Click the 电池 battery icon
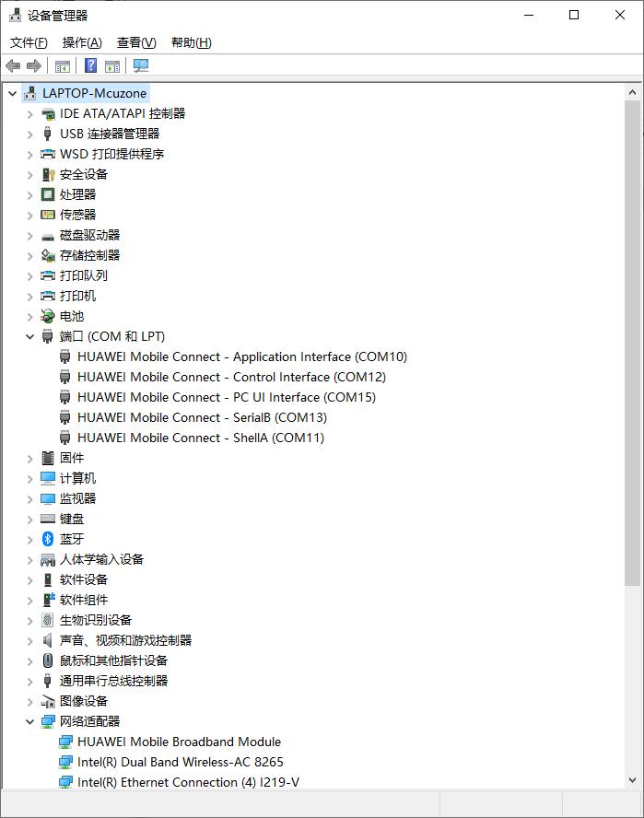 [48, 316]
